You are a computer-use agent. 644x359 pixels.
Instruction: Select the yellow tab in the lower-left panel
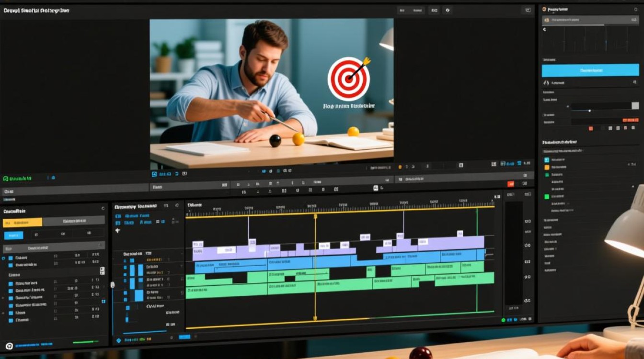[x=23, y=223]
